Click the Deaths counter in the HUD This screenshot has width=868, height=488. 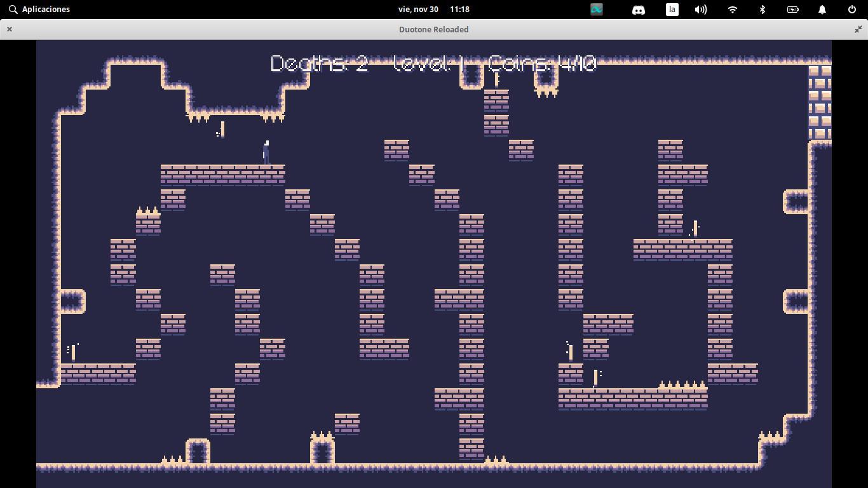coord(319,64)
